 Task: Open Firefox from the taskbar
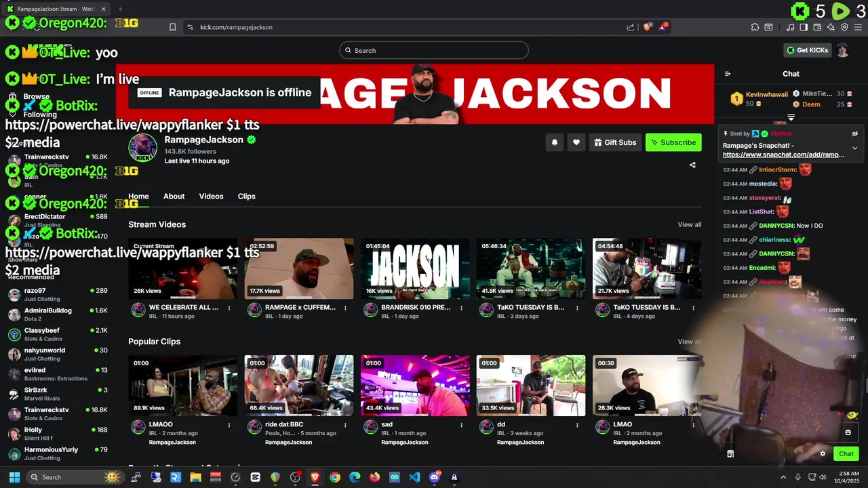374,477
